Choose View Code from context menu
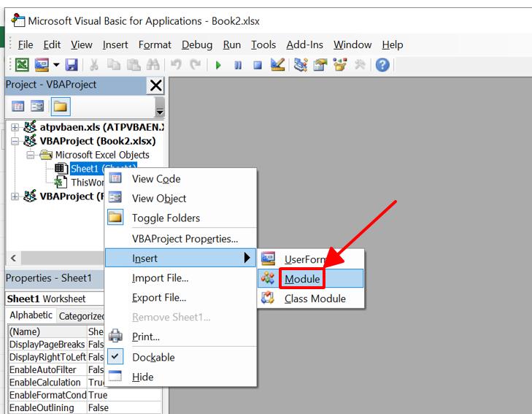The height and width of the screenshot is (414, 532). tap(180, 179)
